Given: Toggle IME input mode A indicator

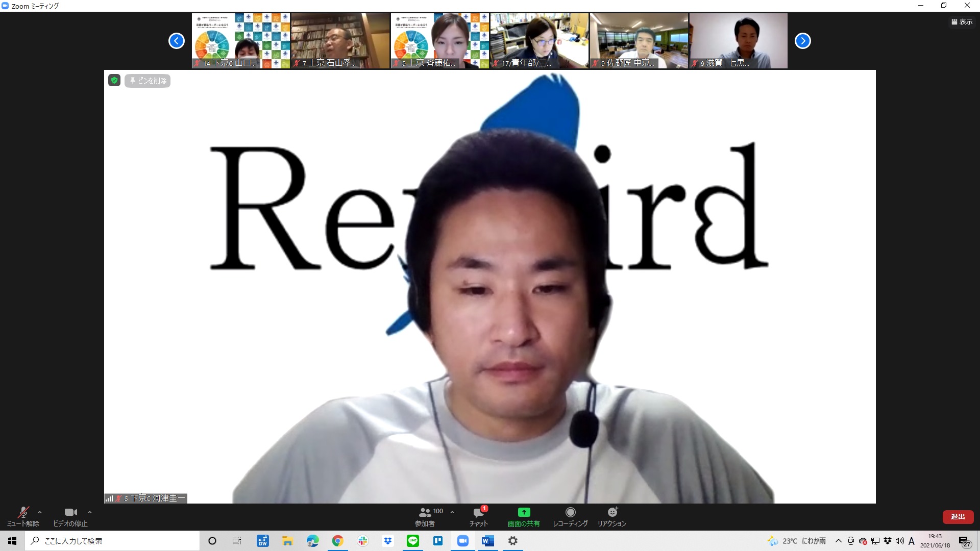Looking at the screenshot, I should [912, 541].
